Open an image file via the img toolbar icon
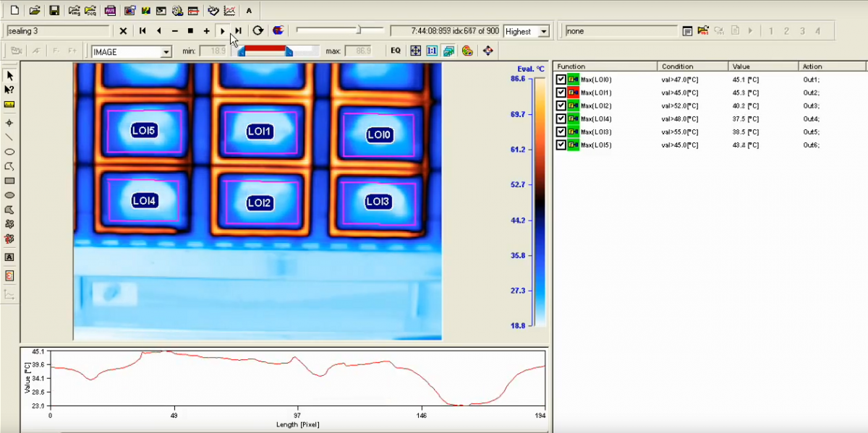The width and height of the screenshot is (868, 433). click(76, 10)
